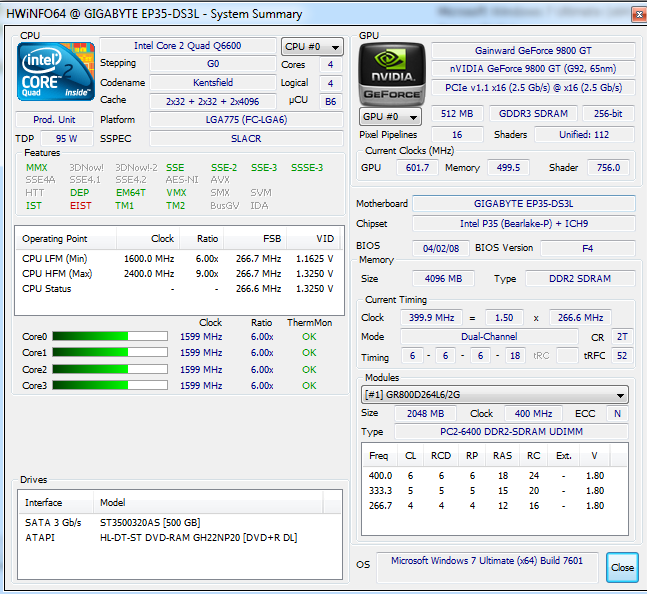Click the GPU clock 601.7 value
Screen dimensions: 647x594
click(x=417, y=167)
